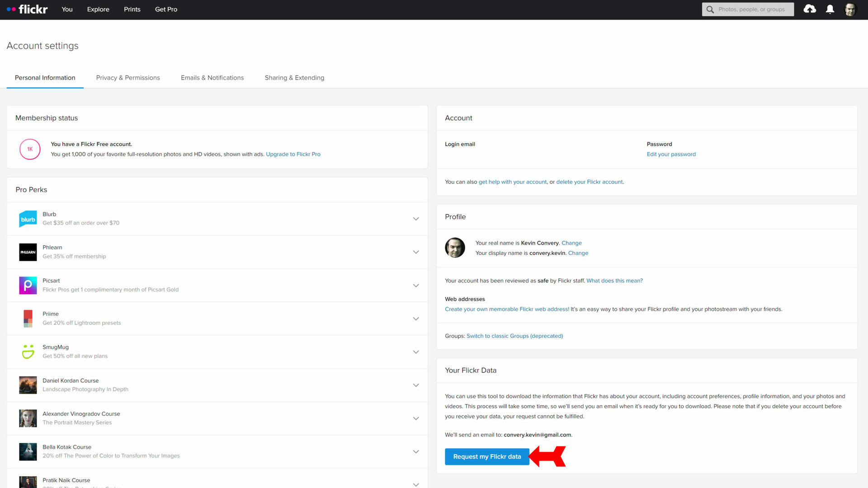
Task: Focus the photos, people, or groups search
Action: pos(751,9)
